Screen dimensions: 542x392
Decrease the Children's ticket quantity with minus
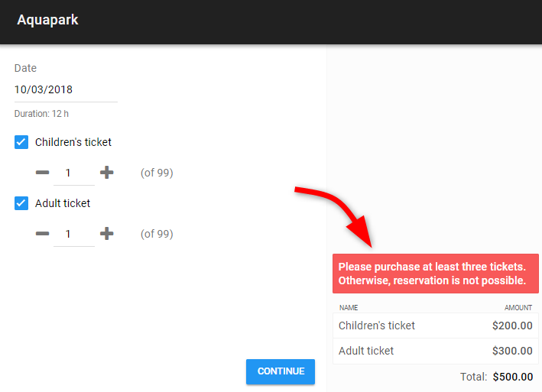click(43, 173)
